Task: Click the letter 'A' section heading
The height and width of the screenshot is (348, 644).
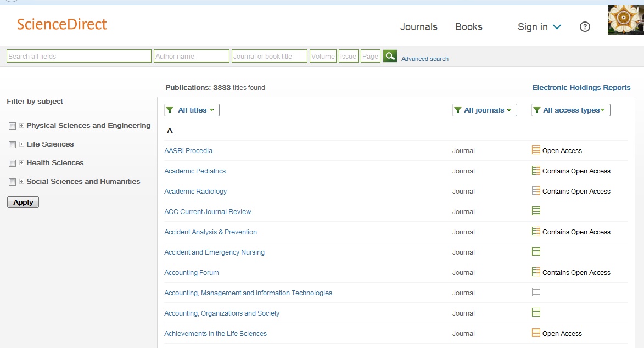Action: coord(170,131)
